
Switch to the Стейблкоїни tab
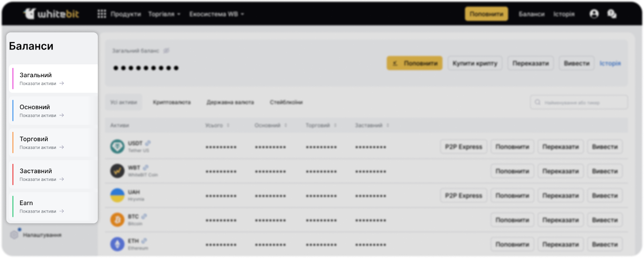coord(286,102)
